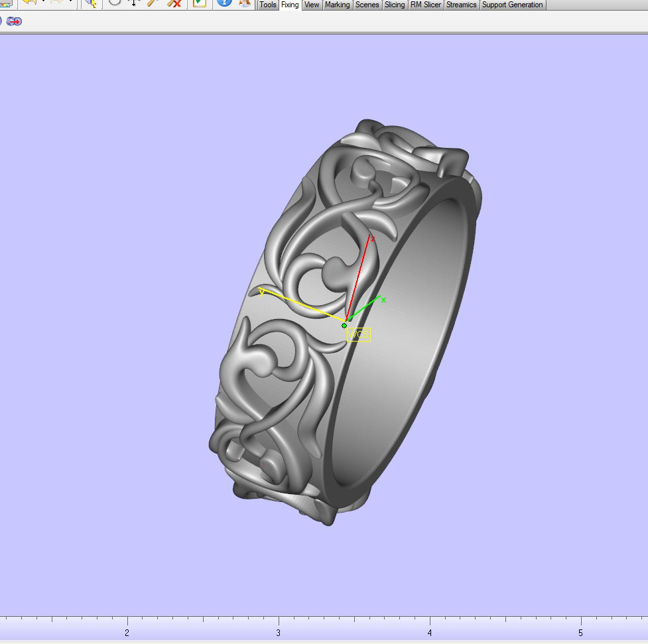The image size is (648, 644).
Task: Open the blue Help question mark icon
Action: 224,3
